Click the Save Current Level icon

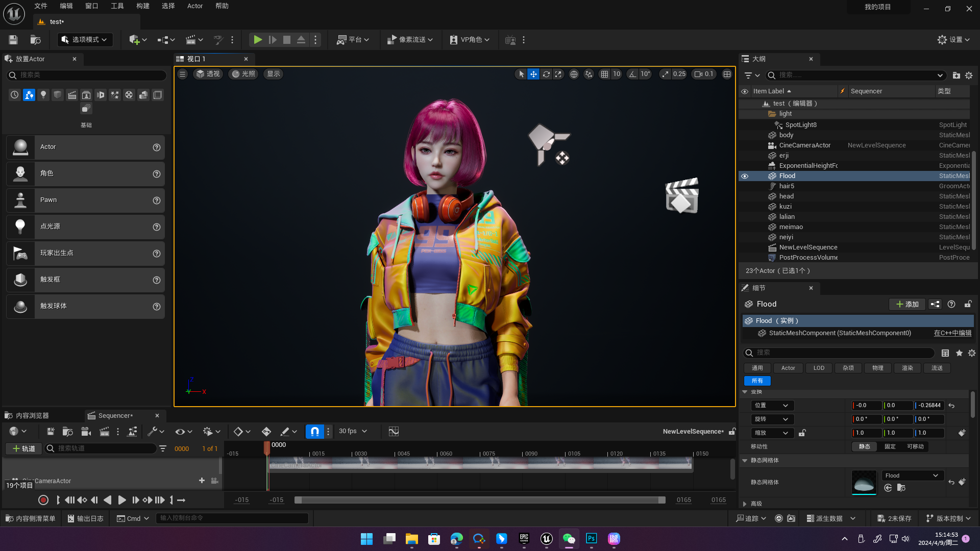click(13, 39)
